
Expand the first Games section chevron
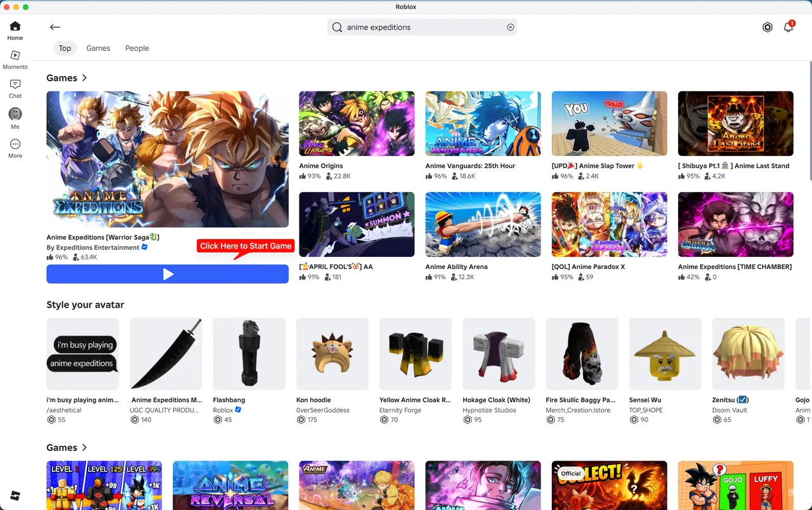[84, 78]
